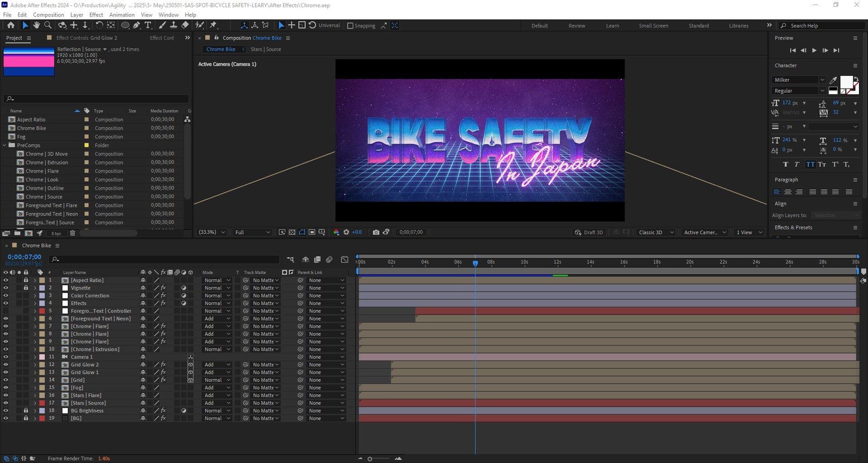Select the Hand tool in toolbar

36,25
